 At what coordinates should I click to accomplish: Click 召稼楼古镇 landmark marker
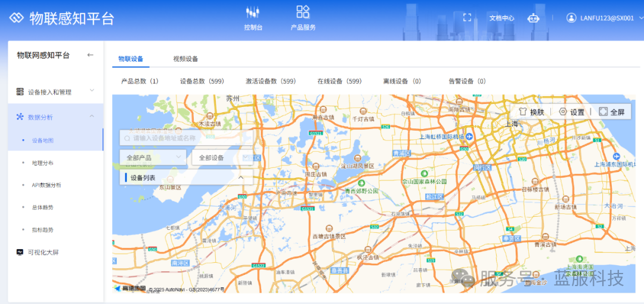click(x=535, y=181)
